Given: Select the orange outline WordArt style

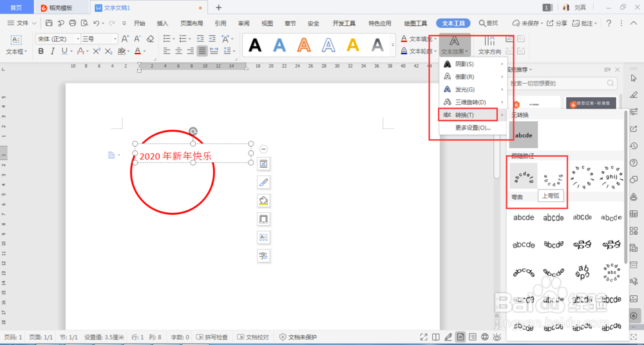Looking at the screenshot, I should click(x=304, y=45).
